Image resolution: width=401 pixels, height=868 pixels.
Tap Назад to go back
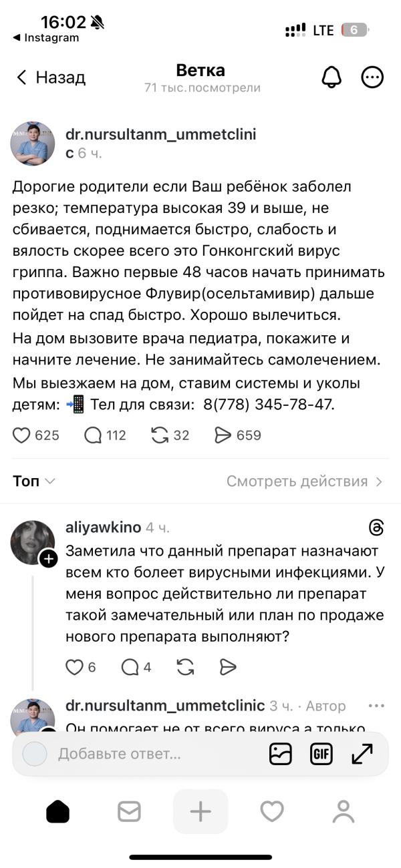pos(51,77)
